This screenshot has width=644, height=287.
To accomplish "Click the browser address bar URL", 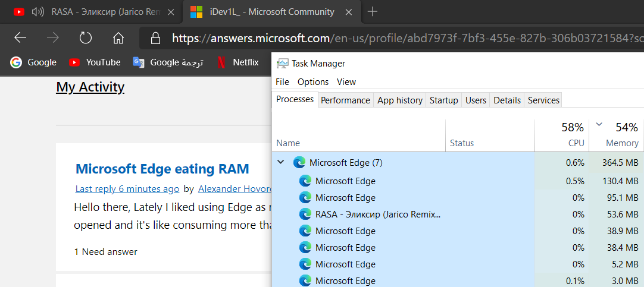I will tap(393, 39).
